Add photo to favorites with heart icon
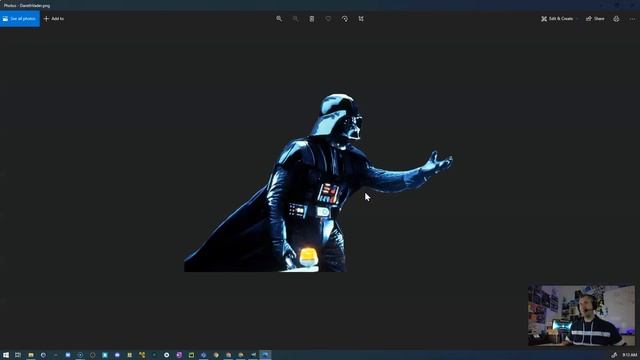The image size is (640, 360). click(328, 19)
